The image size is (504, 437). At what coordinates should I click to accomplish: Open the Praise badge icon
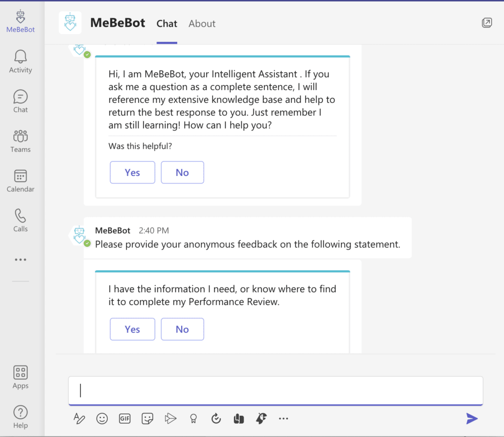coord(193,419)
